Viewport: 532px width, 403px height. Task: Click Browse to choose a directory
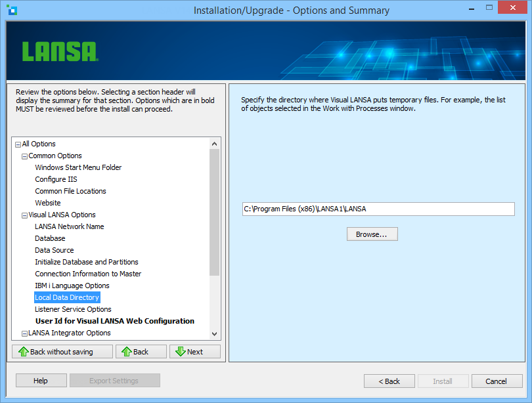372,234
